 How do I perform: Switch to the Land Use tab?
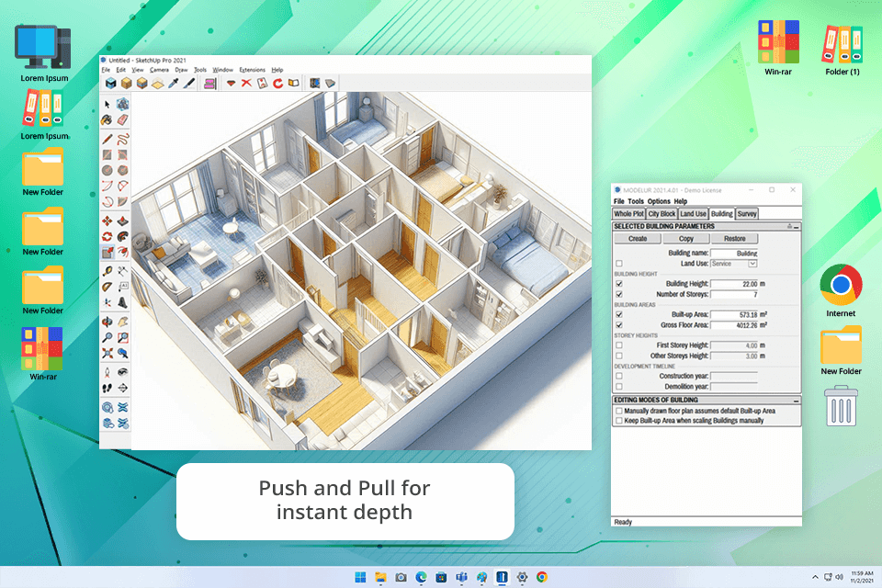click(x=693, y=214)
